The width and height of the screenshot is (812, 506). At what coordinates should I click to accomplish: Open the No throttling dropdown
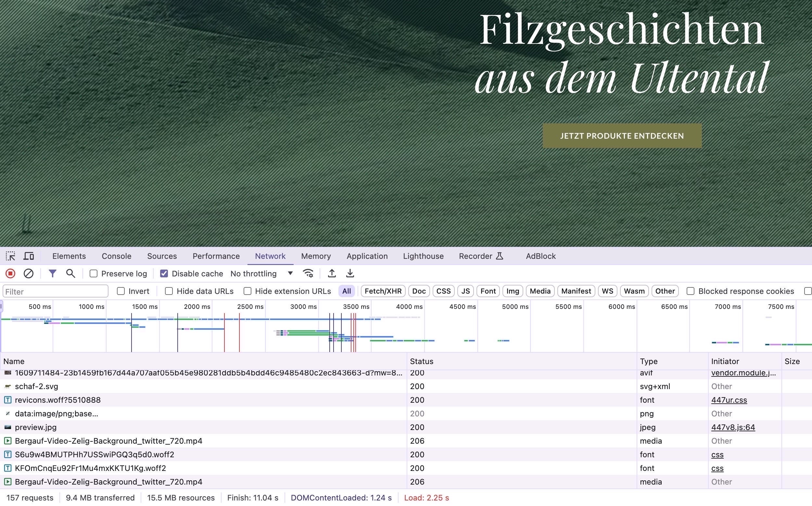(x=261, y=274)
